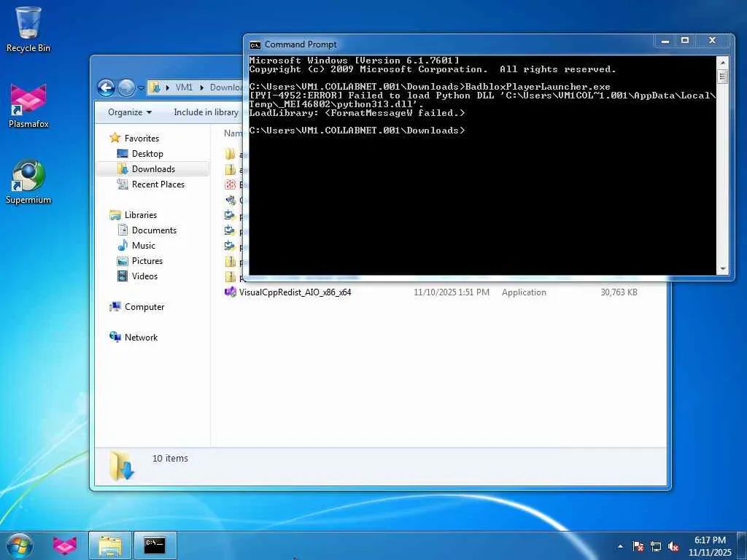Launch the Supermium desktop shortcut
747x560 pixels.
click(x=28, y=182)
